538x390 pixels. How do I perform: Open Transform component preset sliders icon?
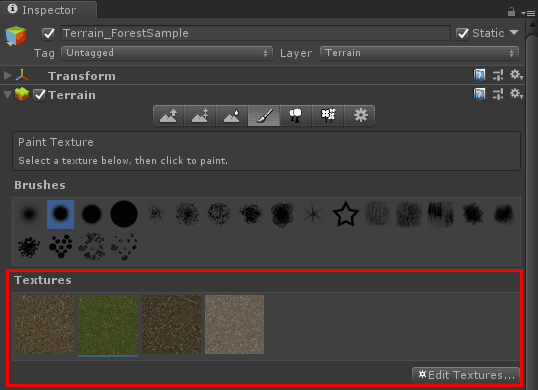(x=498, y=75)
